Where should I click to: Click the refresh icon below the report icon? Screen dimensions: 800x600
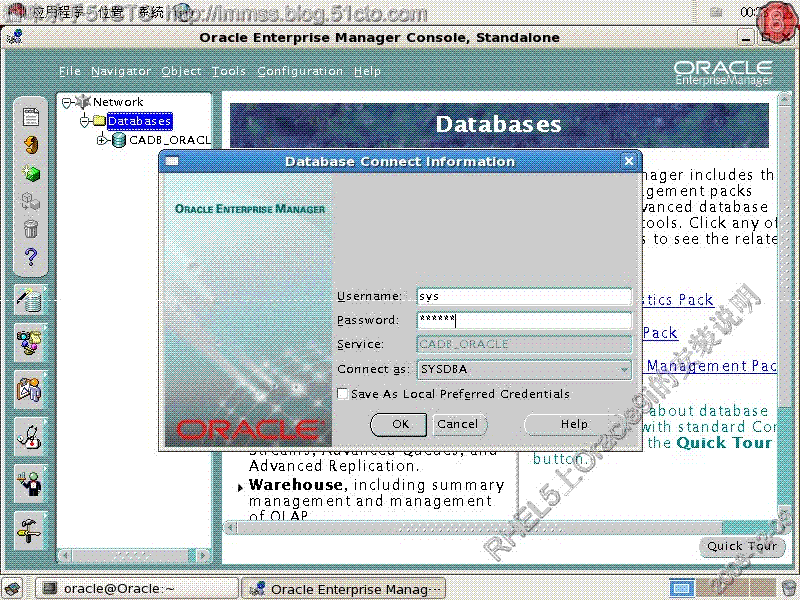tap(31, 145)
